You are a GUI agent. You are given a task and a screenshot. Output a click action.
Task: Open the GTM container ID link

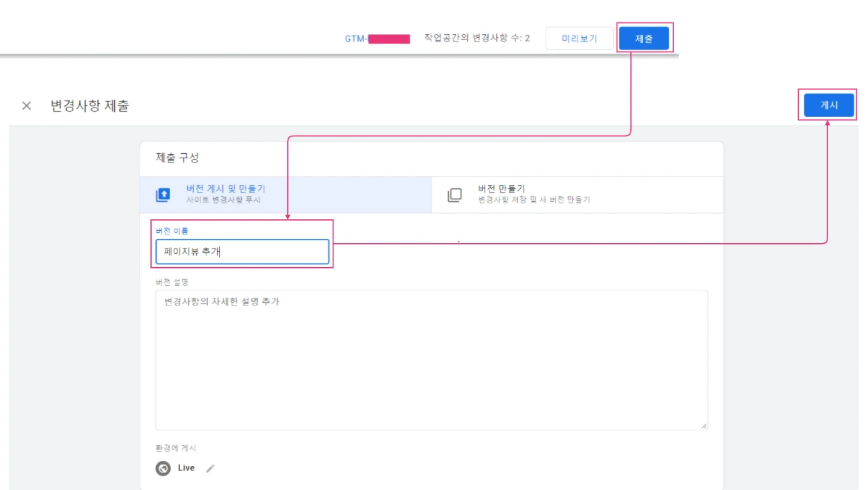377,38
